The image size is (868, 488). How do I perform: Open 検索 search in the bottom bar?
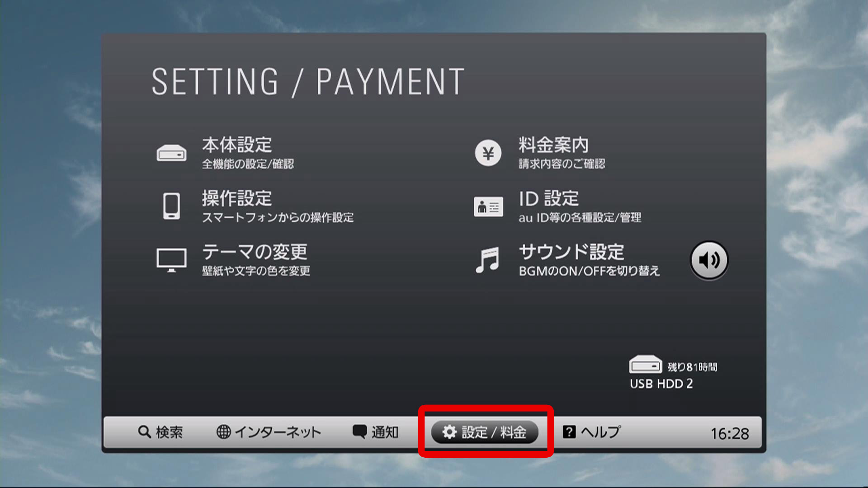160,432
